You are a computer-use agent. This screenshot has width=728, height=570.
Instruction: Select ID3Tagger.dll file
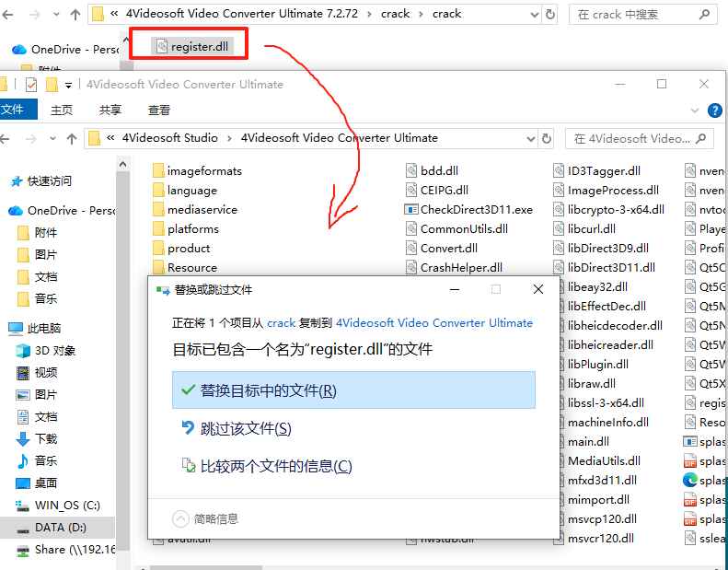click(x=597, y=171)
